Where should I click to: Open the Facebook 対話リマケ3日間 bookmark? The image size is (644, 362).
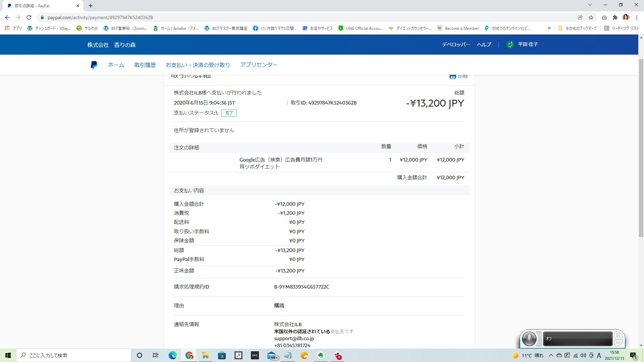click(x=275, y=28)
